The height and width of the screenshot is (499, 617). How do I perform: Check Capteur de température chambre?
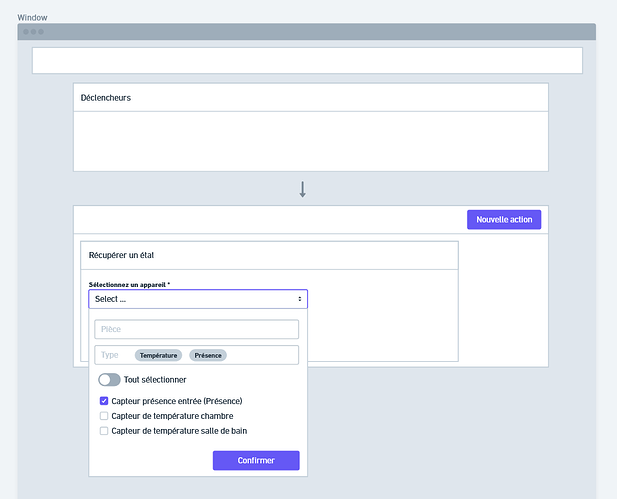tap(105, 416)
